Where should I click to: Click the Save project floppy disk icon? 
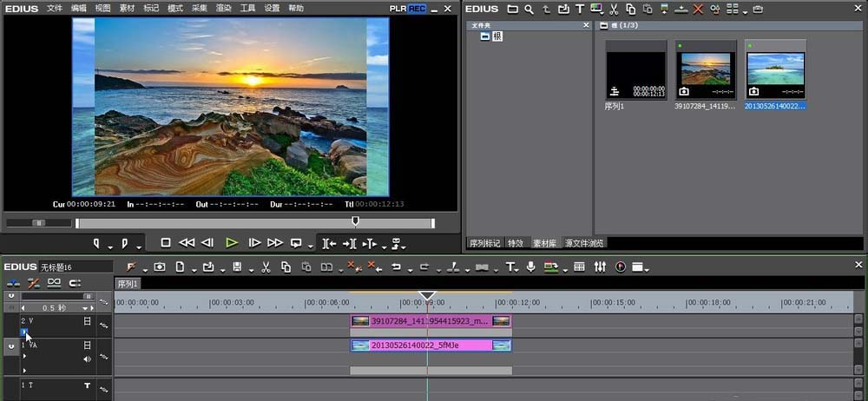point(237,267)
